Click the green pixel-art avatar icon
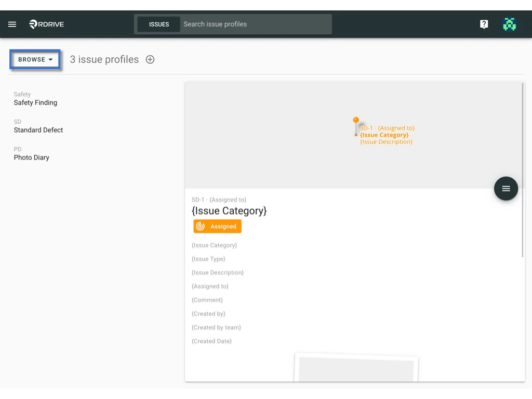 509,24
